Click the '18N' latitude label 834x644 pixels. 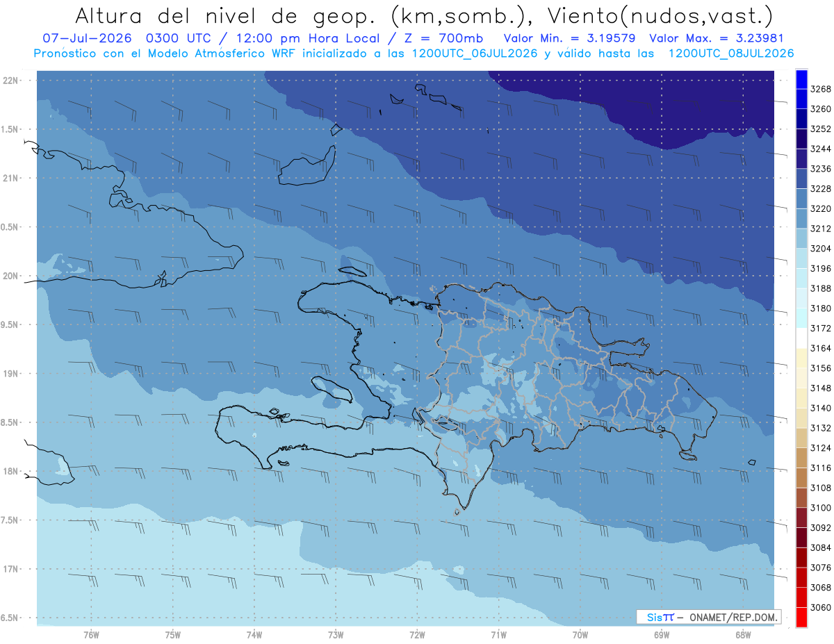coord(12,472)
